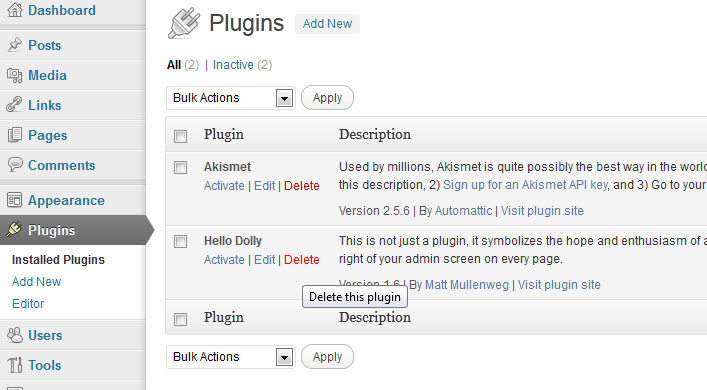Click the Posts pushpin icon

pyautogui.click(x=14, y=45)
